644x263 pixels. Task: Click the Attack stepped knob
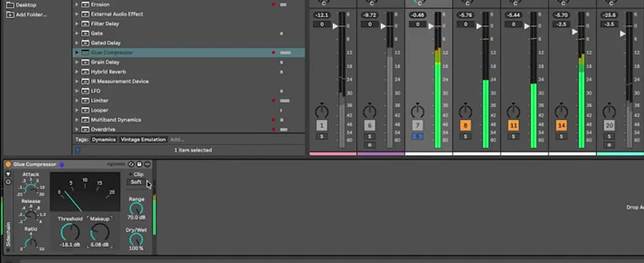click(31, 189)
